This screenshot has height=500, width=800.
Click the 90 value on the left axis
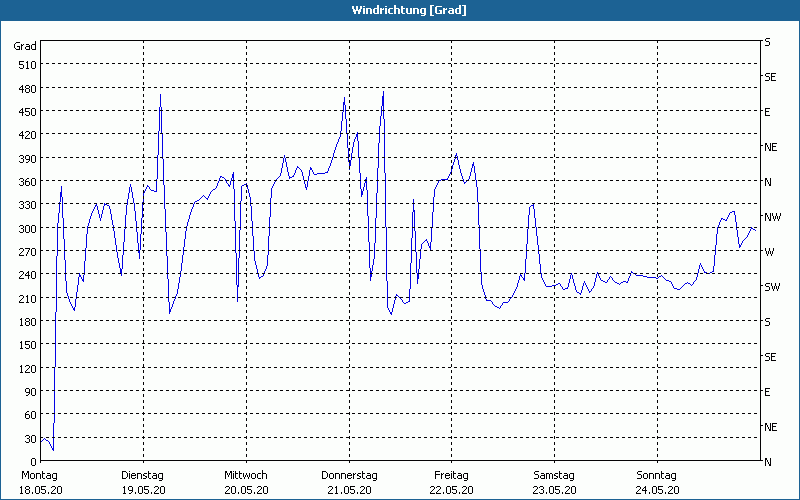[30, 392]
